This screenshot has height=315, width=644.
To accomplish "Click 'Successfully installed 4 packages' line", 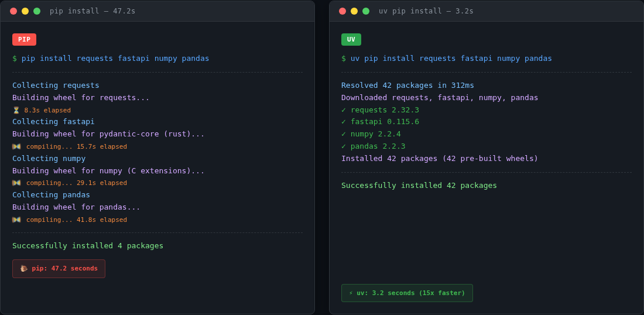I will click(88, 245).
